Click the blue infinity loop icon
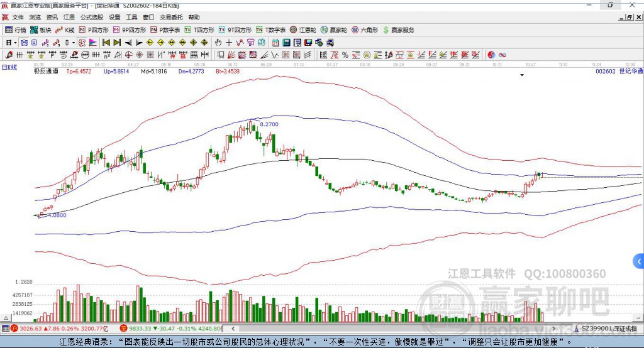Image resolution: width=644 pixels, height=348 pixels. pyautogui.click(x=502, y=55)
